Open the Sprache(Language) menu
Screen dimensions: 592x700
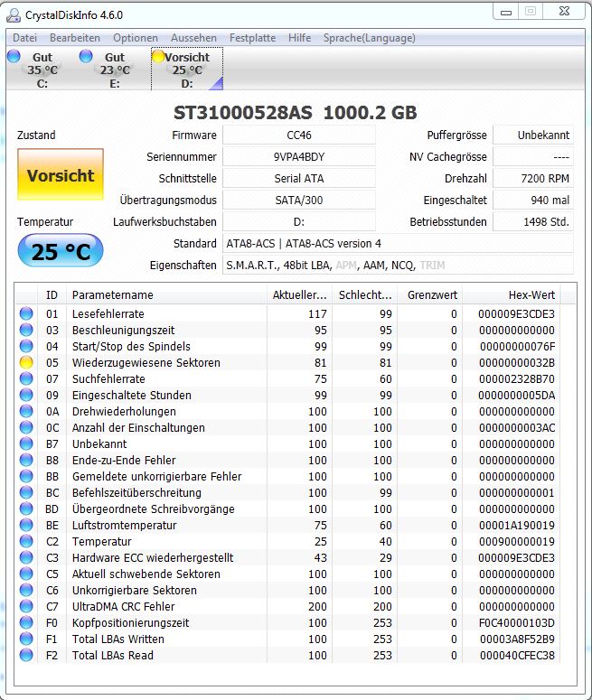[x=369, y=38]
